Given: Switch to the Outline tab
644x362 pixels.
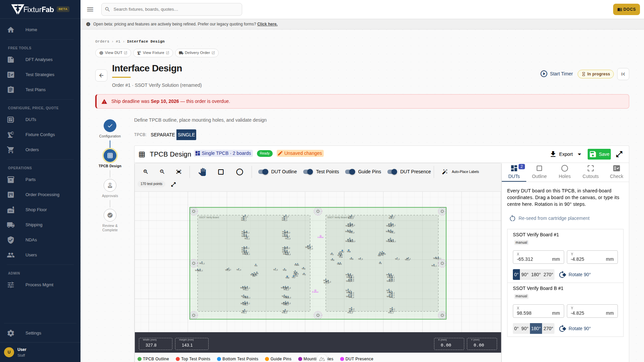Looking at the screenshot, I should point(539,172).
